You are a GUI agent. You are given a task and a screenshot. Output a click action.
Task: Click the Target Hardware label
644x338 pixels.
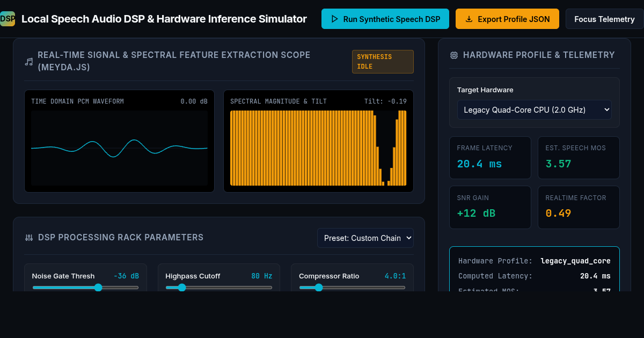tap(485, 90)
